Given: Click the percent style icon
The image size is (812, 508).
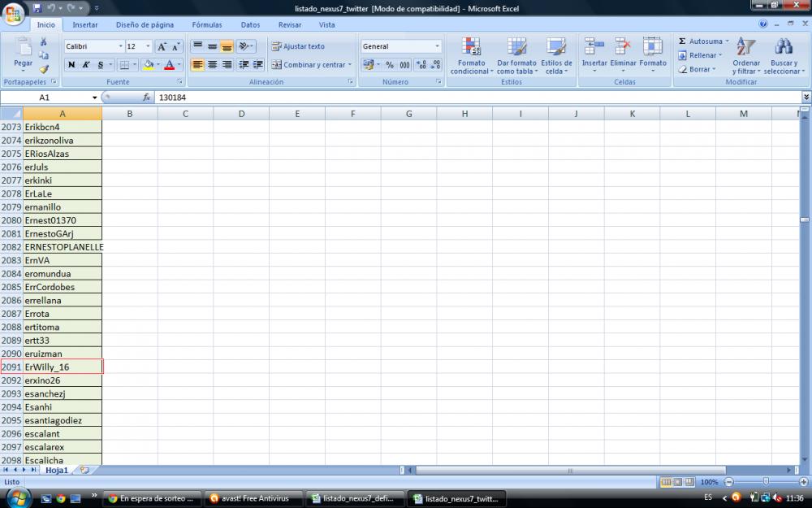Looking at the screenshot, I should [389, 65].
